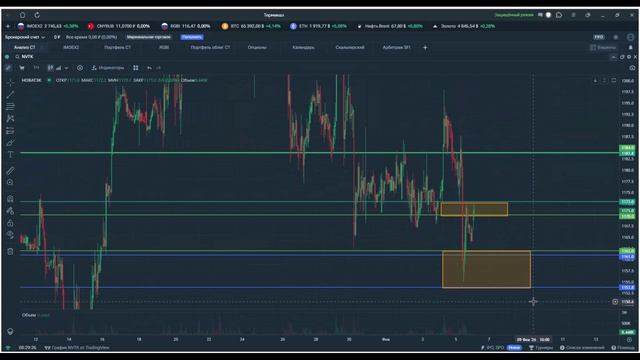Screen dimensions: 640x360
Task: Click the IPO, SPO Новое status item
Action: tap(501, 348)
